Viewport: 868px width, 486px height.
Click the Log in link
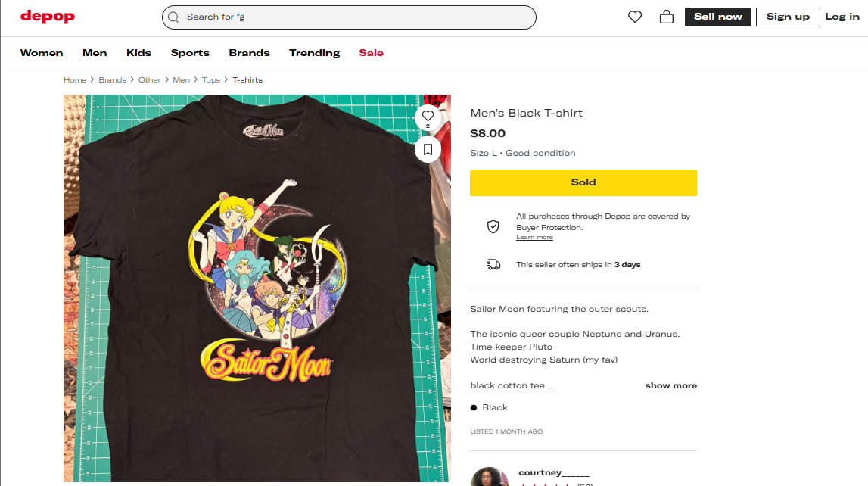[842, 17]
